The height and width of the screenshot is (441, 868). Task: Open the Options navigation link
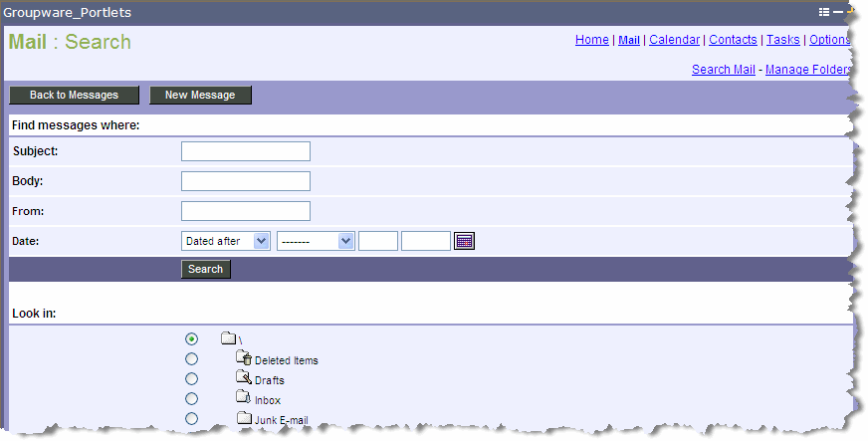click(x=830, y=40)
